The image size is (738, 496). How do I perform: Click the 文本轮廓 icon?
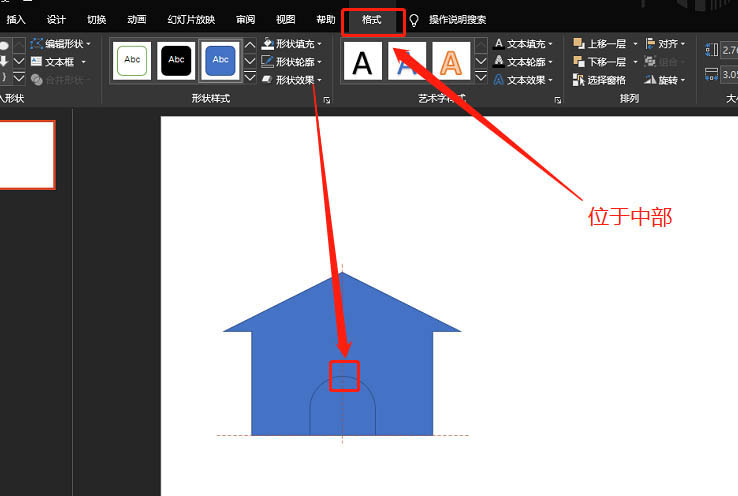click(x=499, y=62)
